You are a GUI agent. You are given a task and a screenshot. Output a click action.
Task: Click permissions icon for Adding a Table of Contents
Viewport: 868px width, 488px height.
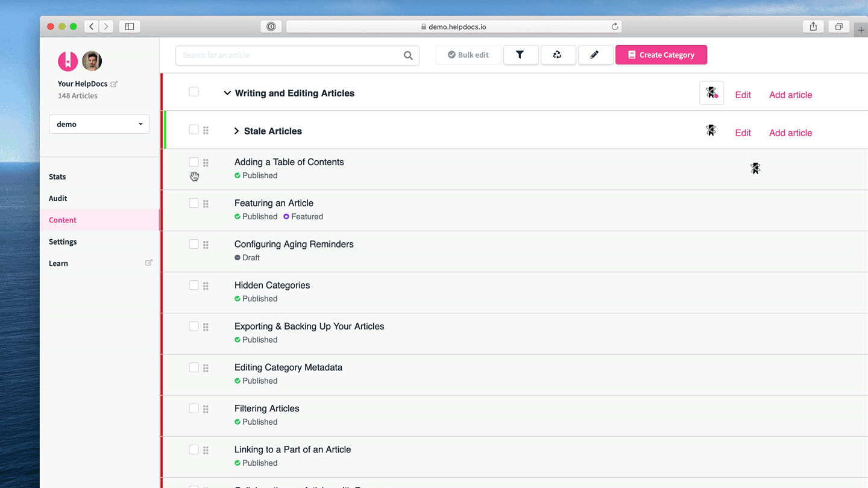click(x=755, y=169)
